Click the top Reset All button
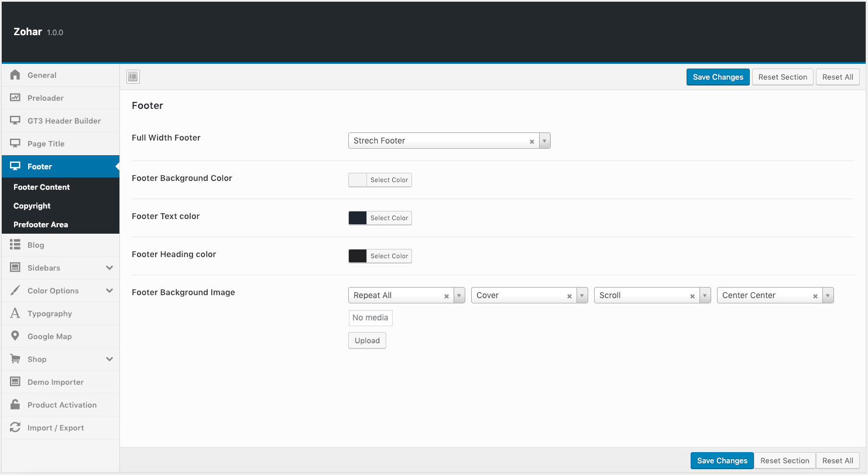Screen dimensions: 868x475 click(838, 77)
